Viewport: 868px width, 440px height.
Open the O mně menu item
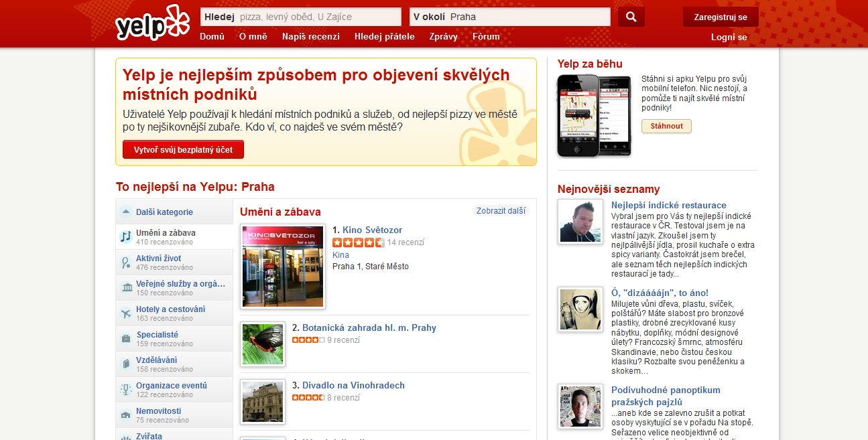click(x=253, y=37)
